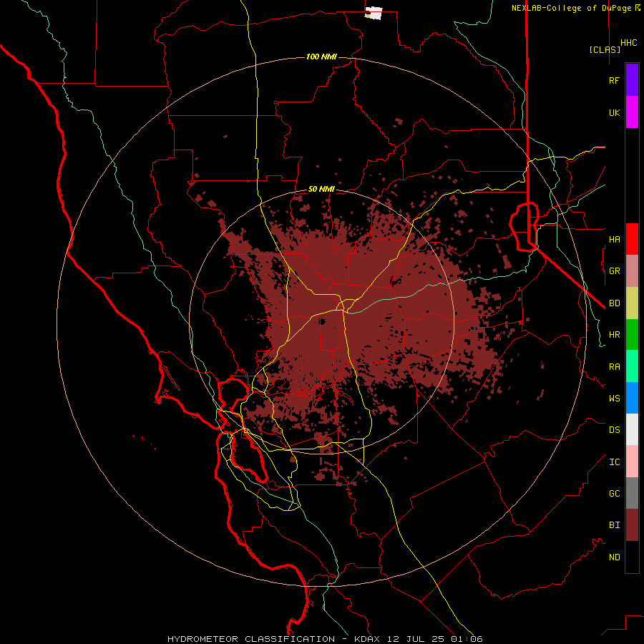Viewport: 644px width, 644px height.
Task: Click the HA red legend swatch
Action: 632,239
